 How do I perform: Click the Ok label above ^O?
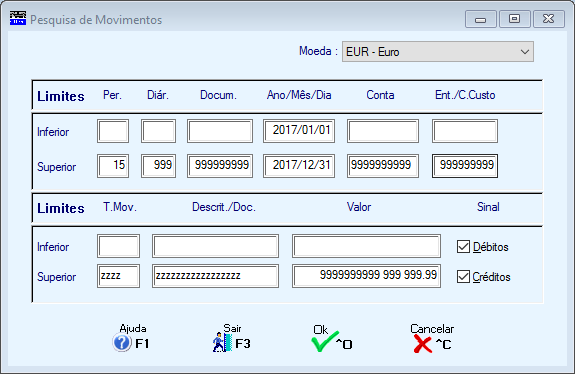[321, 330]
